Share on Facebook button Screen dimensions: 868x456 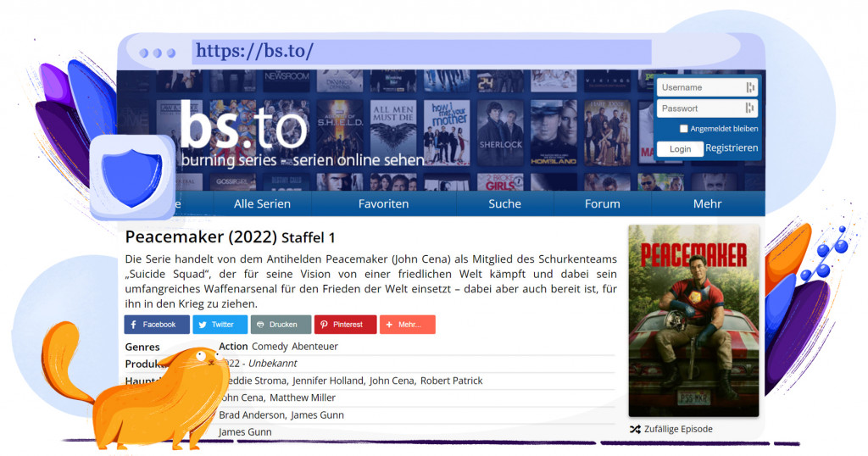click(157, 325)
